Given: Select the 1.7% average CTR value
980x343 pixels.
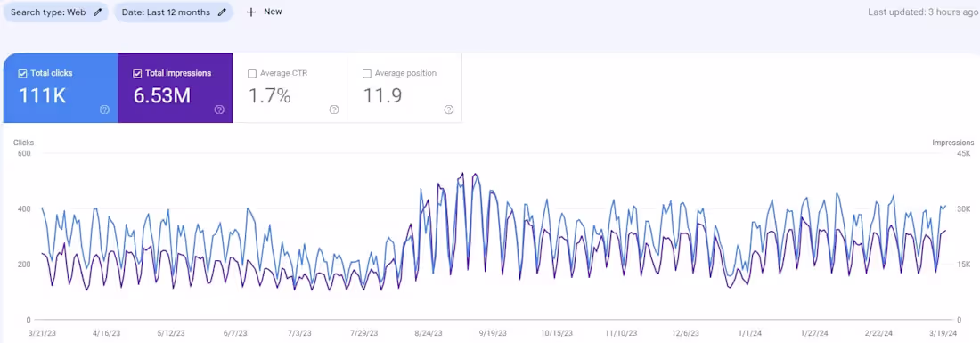Looking at the screenshot, I should (270, 95).
